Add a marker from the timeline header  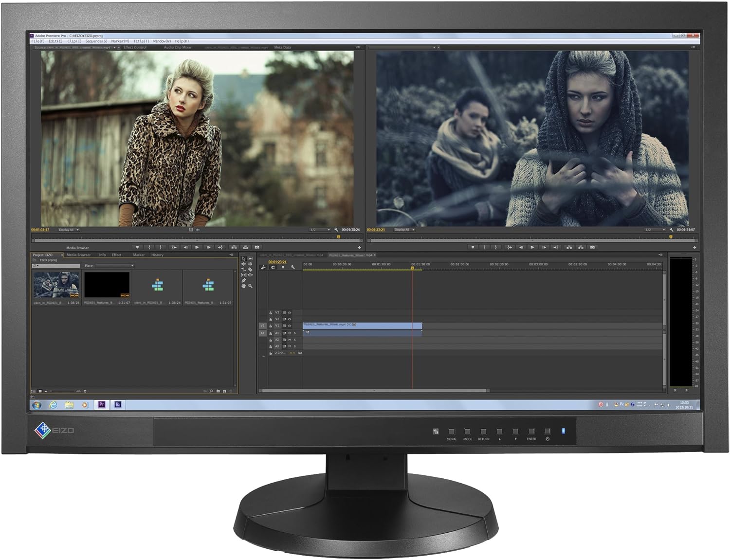(283, 267)
